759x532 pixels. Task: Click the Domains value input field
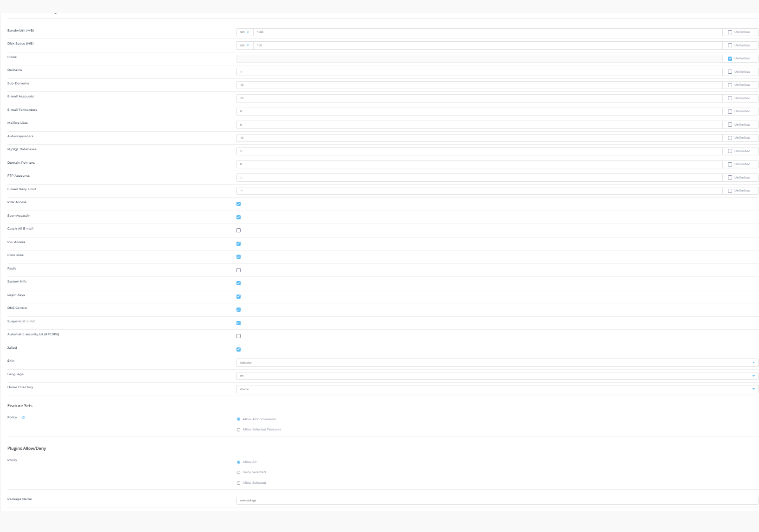pos(479,72)
